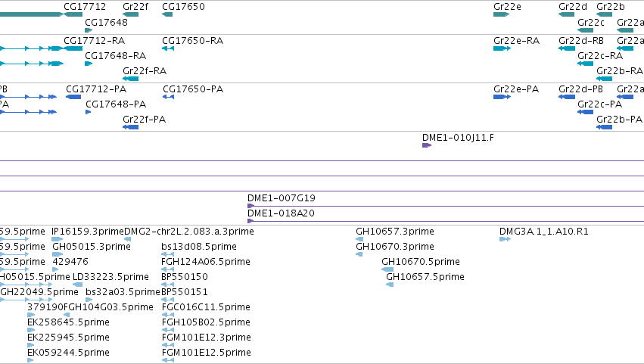This screenshot has height=364, width=644.
Task: Select the DME1-010J11.F purple arrow glyph
Action: pos(427,145)
